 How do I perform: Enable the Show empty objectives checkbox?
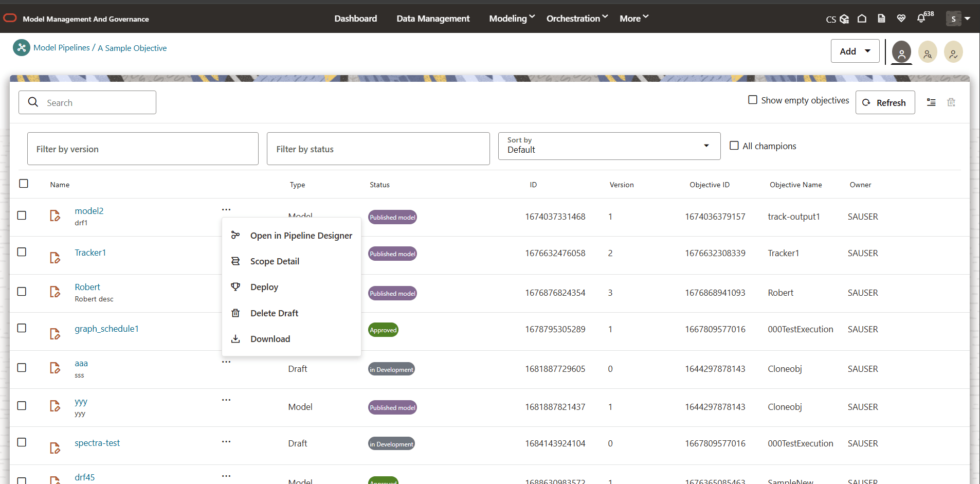[753, 100]
